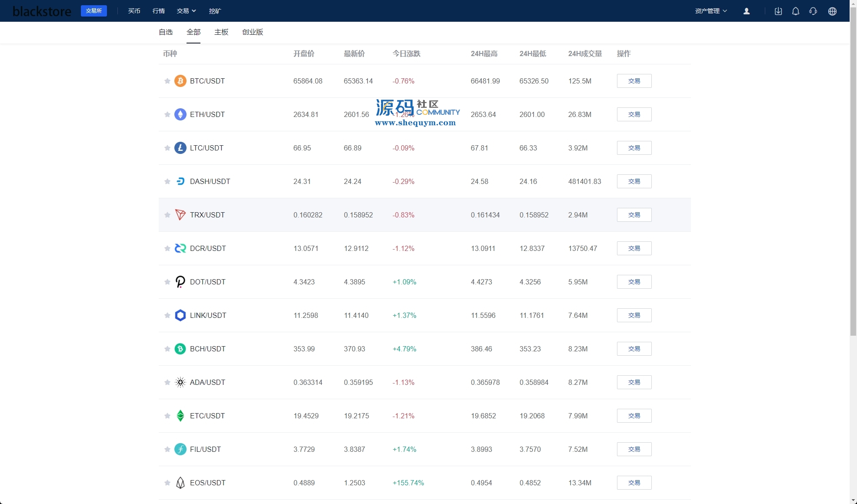
Task: Click the blue 交易所 badge button
Action: pos(94,11)
